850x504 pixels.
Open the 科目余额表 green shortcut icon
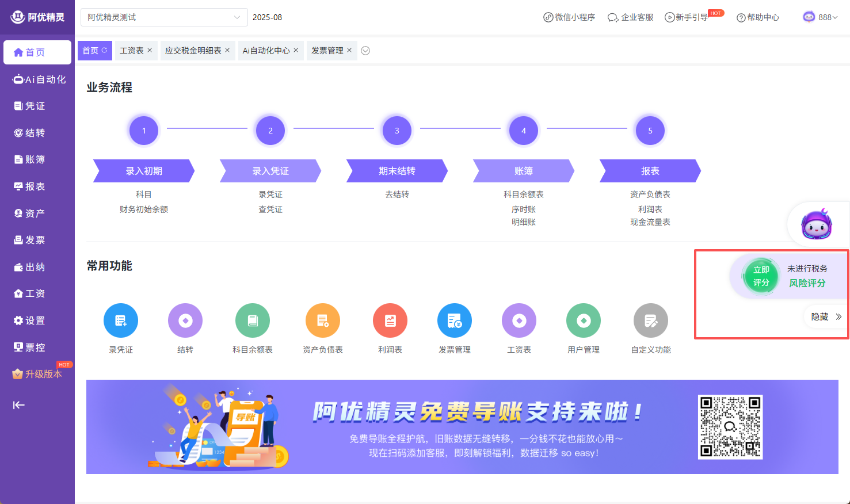[253, 320]
